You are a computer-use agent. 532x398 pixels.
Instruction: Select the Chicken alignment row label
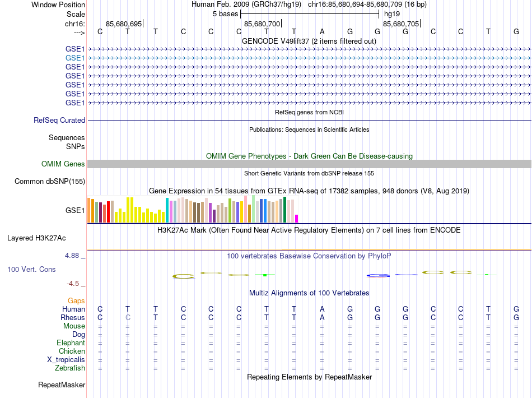pos(72,351)
